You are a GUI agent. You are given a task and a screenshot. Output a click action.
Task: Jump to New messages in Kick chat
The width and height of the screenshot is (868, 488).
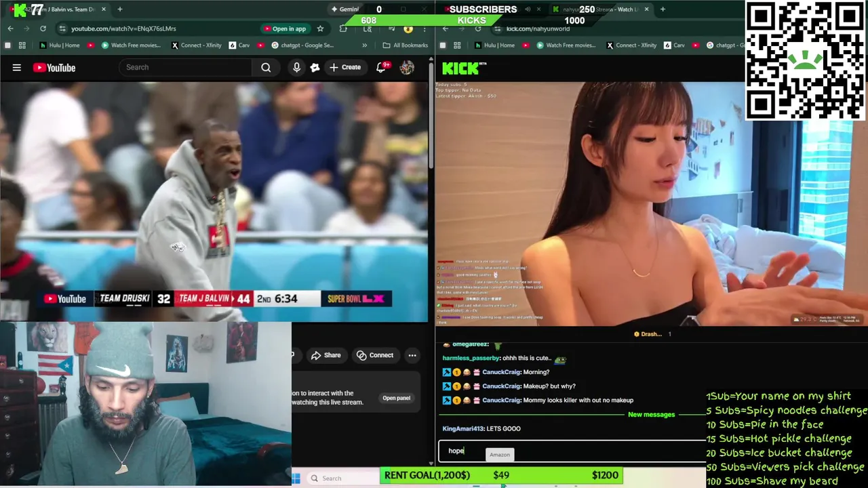tap(651, 414)
